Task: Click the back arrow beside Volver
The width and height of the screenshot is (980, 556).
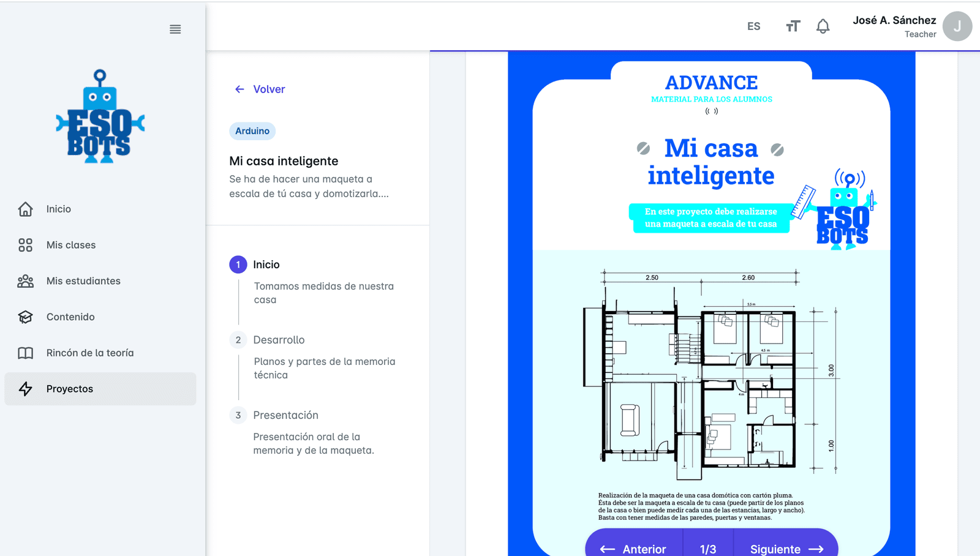Action: point(239,89)
